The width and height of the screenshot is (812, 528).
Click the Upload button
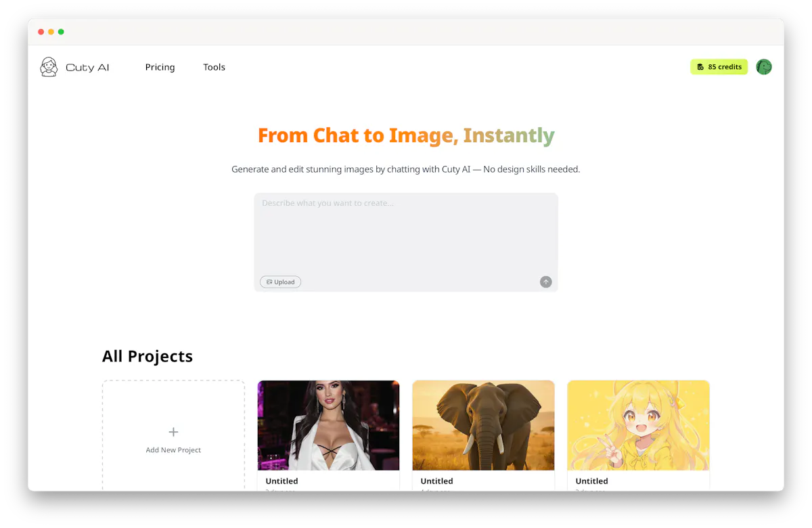click(x=280, y=282)
